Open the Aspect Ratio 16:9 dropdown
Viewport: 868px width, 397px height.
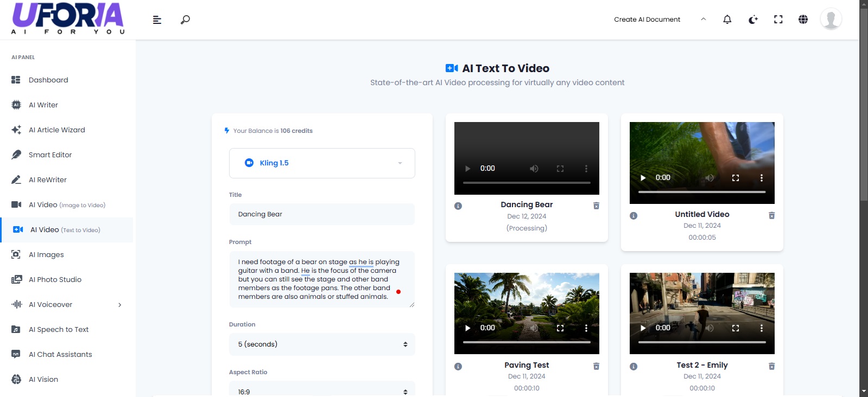tap(322, 390)
